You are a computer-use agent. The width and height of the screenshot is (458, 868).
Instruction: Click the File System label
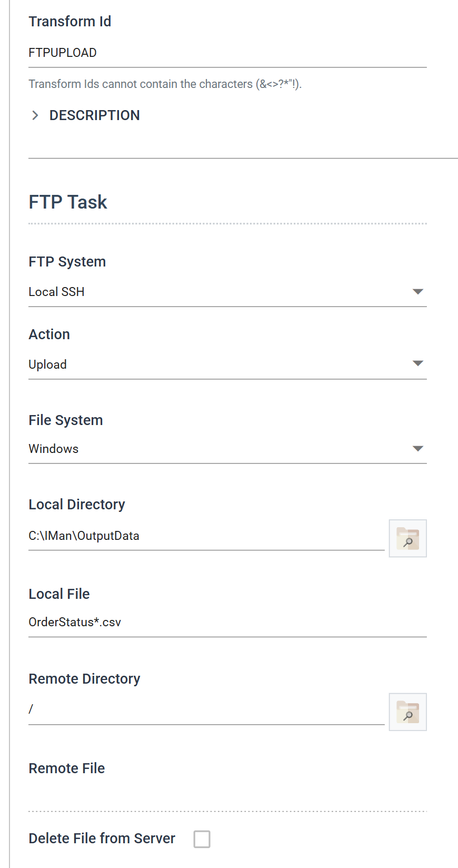[x=66, y=420]
